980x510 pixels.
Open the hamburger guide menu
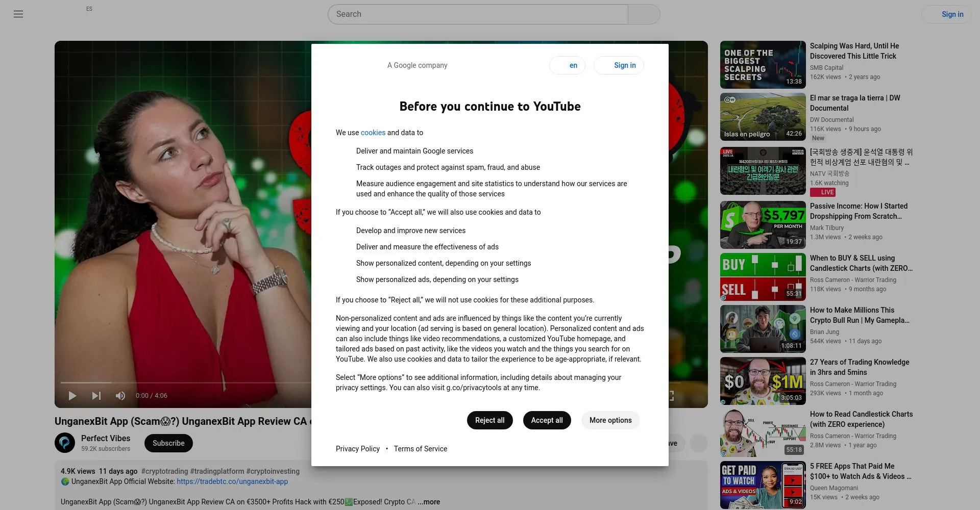tap(18, 14)
